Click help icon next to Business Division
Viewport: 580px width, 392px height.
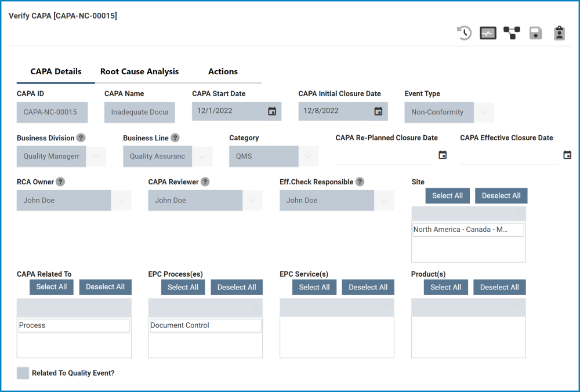coord(81,138)
